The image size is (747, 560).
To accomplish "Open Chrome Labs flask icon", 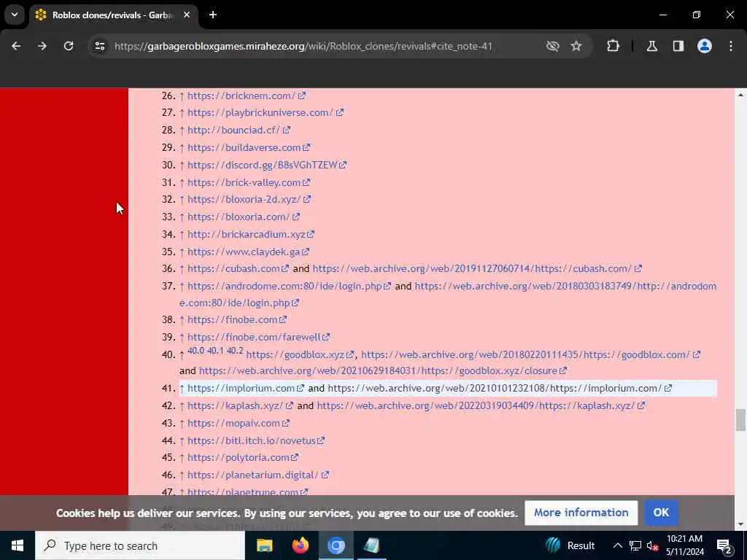I will [x=651, y=46].
